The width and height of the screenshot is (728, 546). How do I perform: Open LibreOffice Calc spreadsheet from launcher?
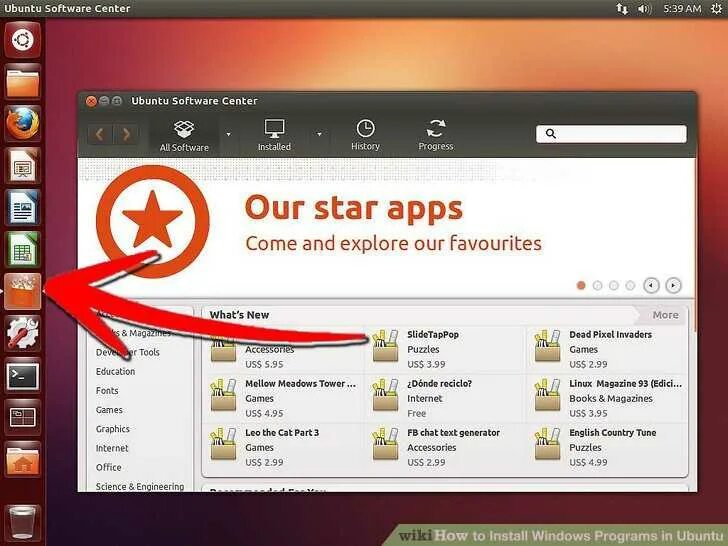pos(22,249)
